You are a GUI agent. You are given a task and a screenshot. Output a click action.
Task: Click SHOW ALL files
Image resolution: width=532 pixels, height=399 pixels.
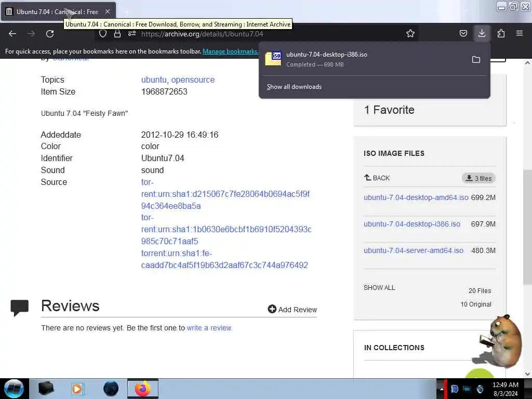(379, 288)
